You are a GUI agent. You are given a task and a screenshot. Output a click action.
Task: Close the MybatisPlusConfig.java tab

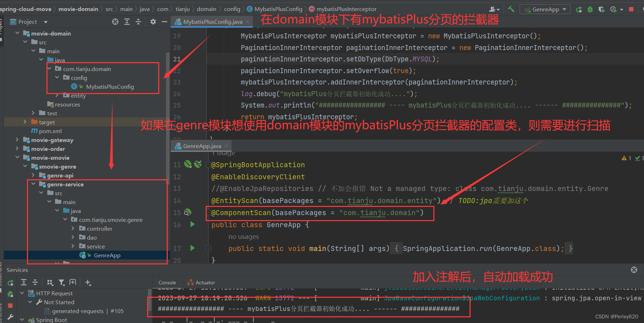point(248,22)
